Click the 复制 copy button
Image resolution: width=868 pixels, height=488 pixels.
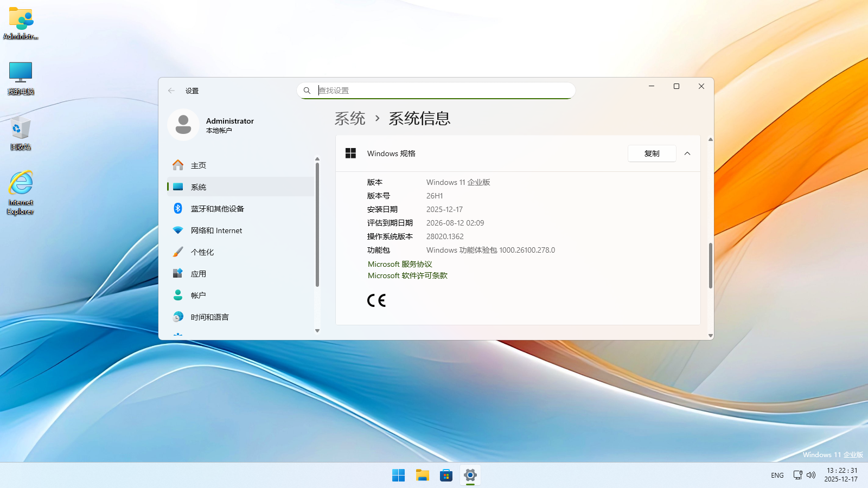coord(652,153)
